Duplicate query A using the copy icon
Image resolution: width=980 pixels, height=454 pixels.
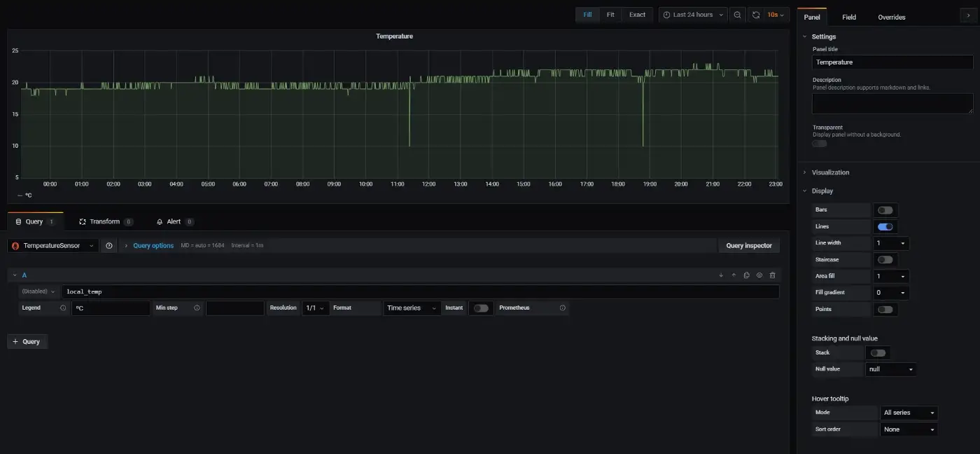(746, 275)
